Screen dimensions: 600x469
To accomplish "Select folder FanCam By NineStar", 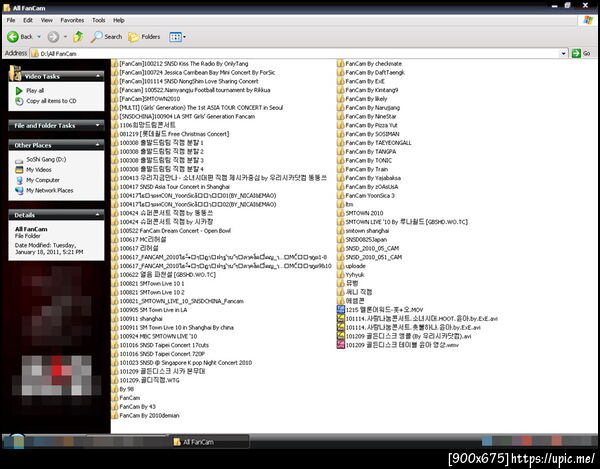I will click(x=367, y=117).
